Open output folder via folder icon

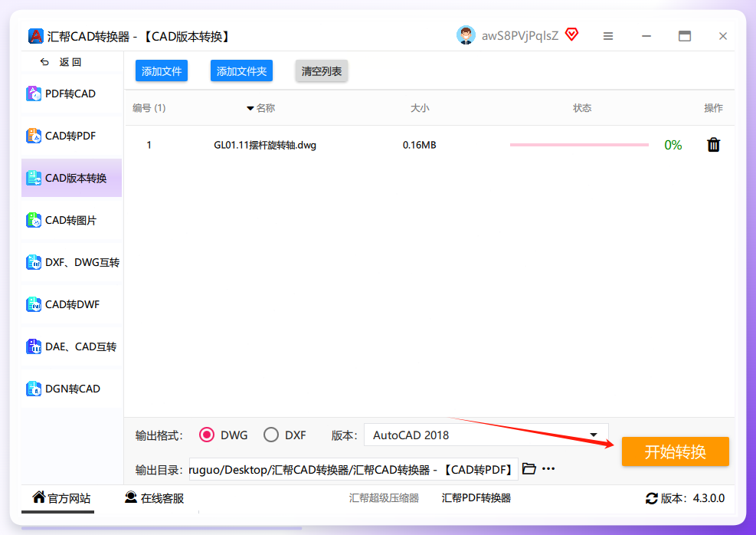[x=529, y=468]
